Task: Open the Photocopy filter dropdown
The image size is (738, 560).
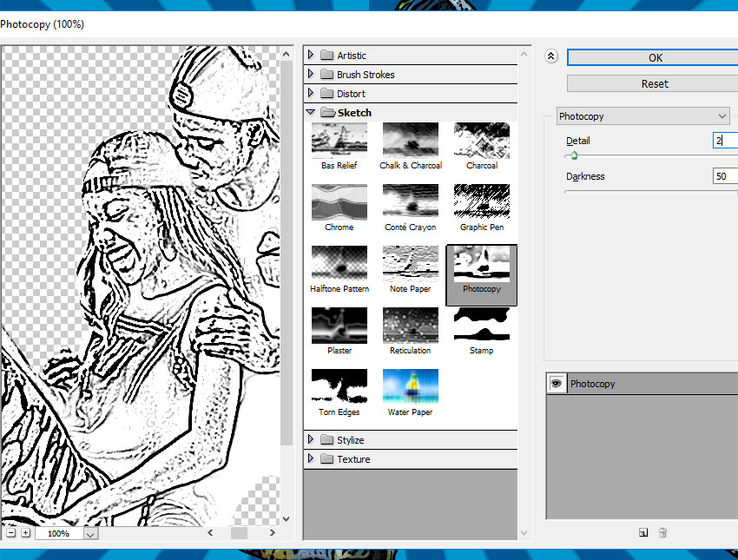Action: tap(643, 116)
